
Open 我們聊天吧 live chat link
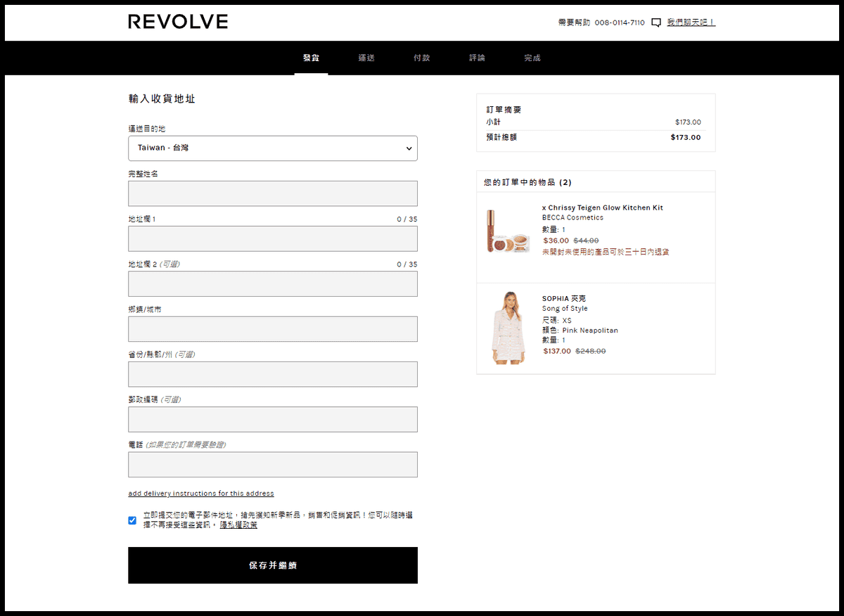[691, 23]
